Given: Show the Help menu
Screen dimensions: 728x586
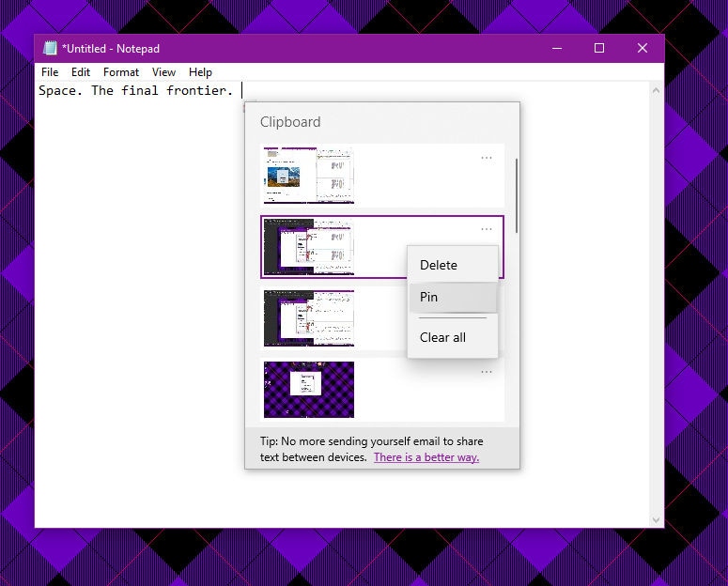Looking at the screenshot, I should (200, 72).
